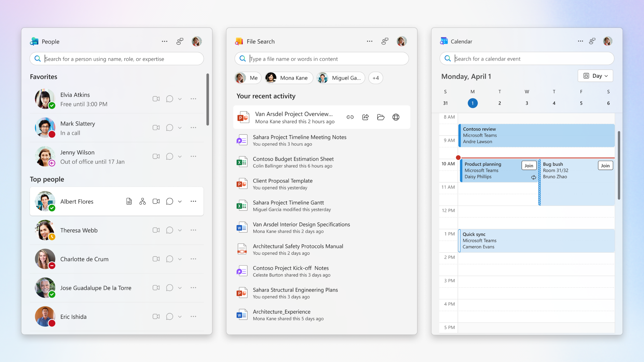Expand chat options for Jenny Wilson

(180, 156)
